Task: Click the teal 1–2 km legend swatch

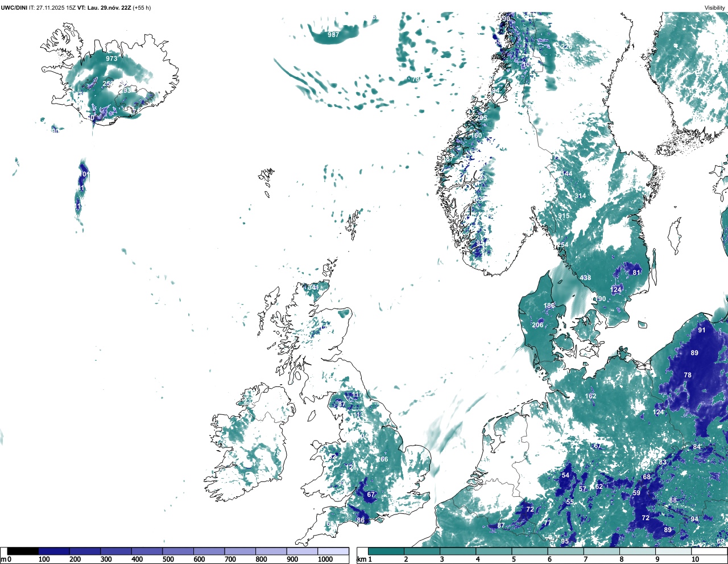Action: (386, 551)
